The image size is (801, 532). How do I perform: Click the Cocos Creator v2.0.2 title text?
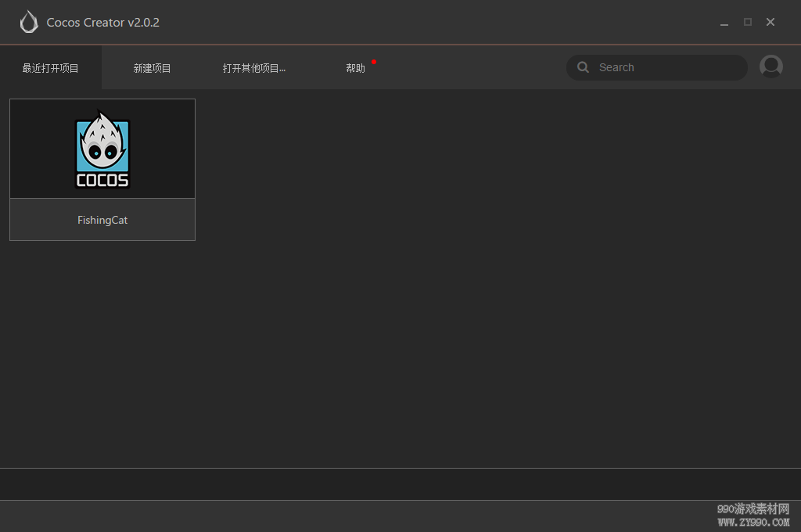pos(102,23)
